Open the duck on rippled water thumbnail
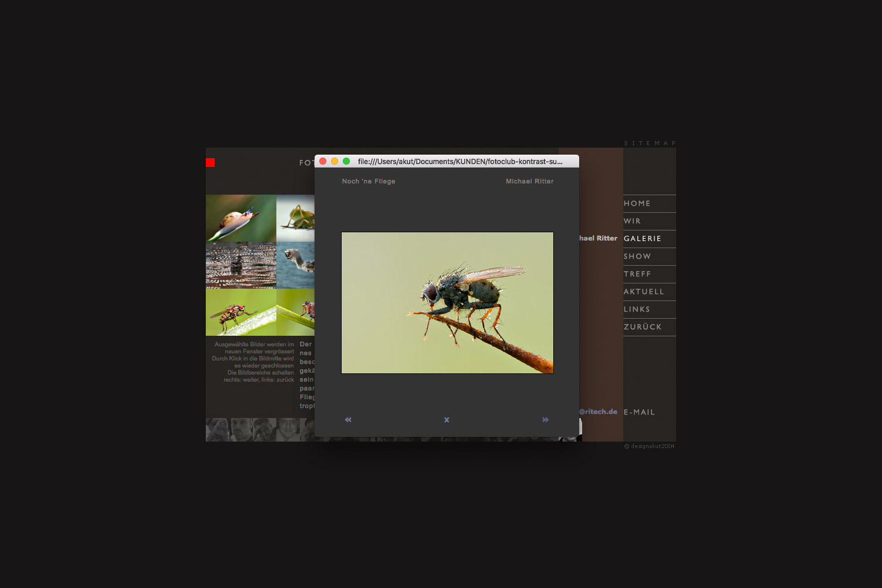882x588 pixels. [x=241, y=265]
